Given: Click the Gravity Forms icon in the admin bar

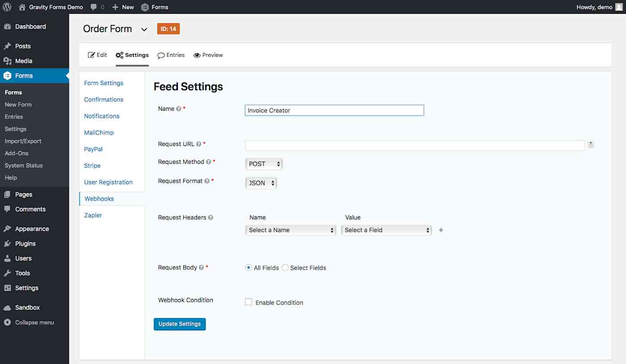Looking at the screenshot, I should [x=144, y=7].
